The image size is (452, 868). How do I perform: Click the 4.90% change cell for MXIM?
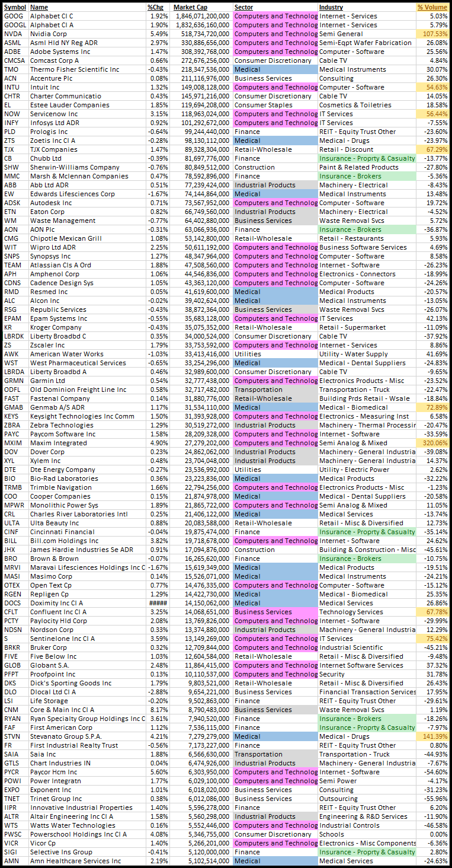(x=158, y=443)
